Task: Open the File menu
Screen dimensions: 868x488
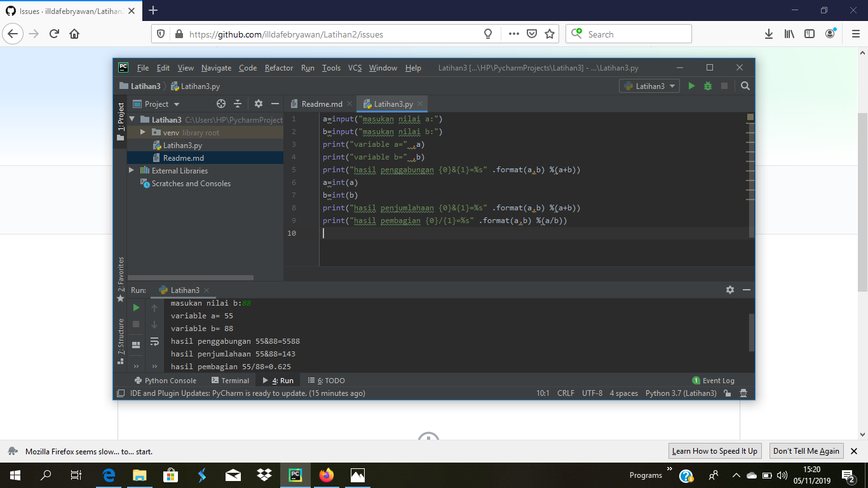Action: coord(143,68)
